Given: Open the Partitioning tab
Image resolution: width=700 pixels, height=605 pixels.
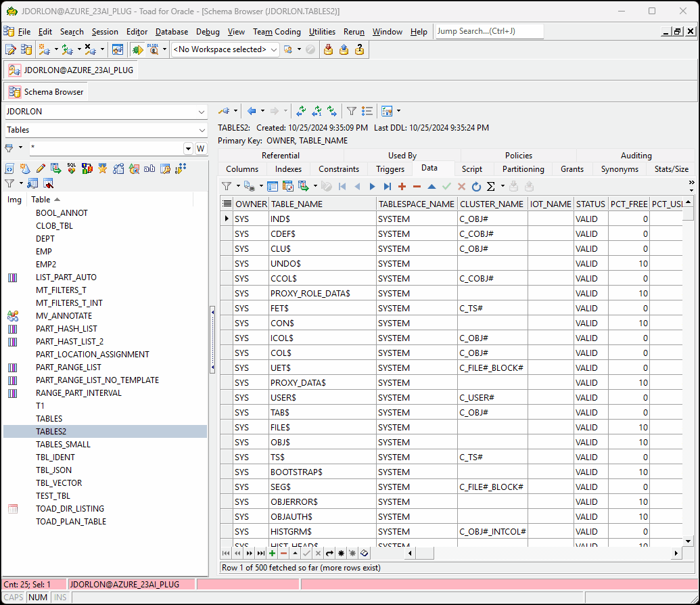Looking at the screenshot, I should (x=523, y=169).
